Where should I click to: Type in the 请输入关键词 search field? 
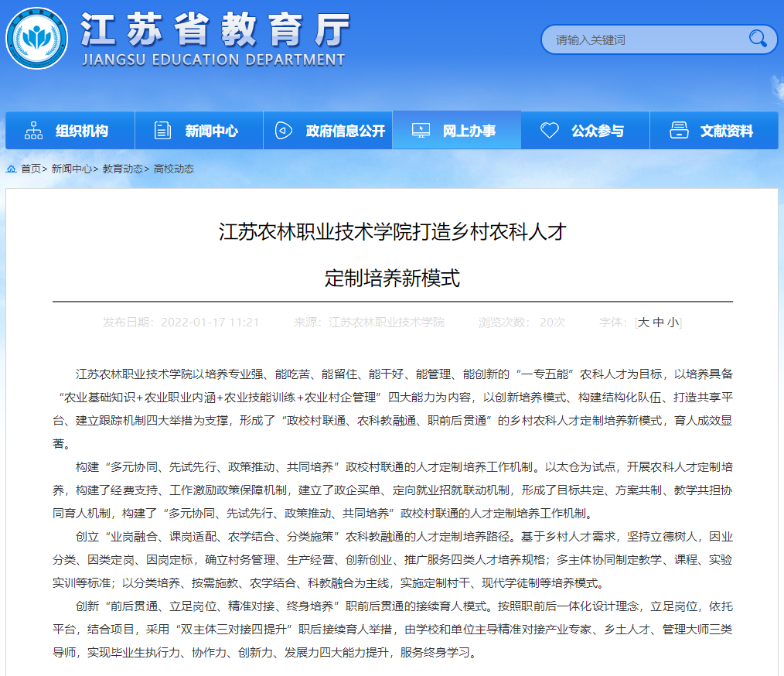(646, 39)
